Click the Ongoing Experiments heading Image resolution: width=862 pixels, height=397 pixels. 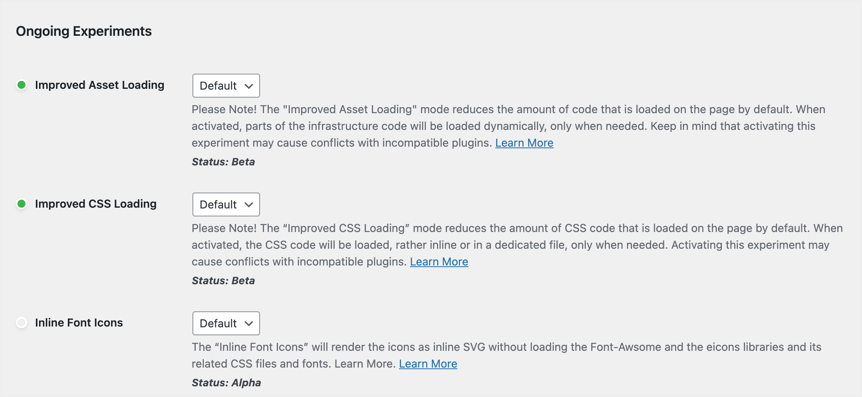(x=84, y=31)
